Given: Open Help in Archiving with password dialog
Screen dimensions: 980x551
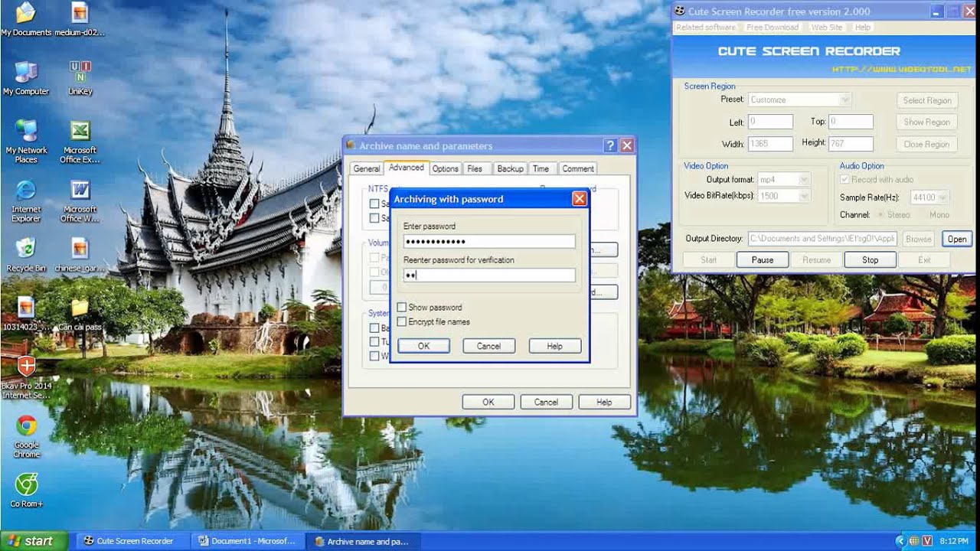Looking at the screenshot, I should tap(555, 346).
